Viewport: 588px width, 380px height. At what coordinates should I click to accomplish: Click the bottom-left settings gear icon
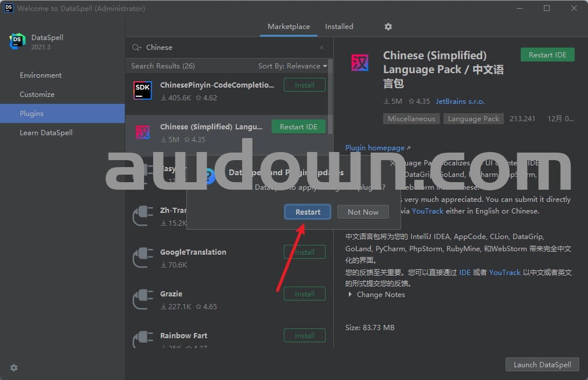tap(14, 368)
